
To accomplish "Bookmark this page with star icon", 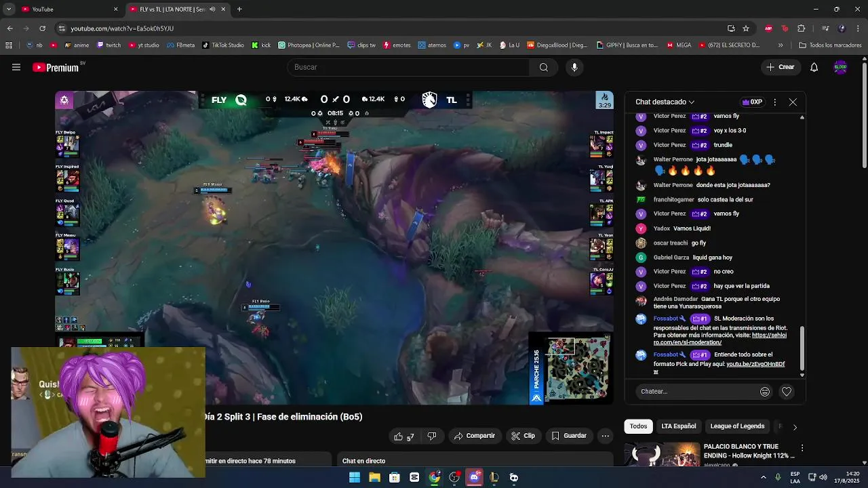I will pos(746,28).
